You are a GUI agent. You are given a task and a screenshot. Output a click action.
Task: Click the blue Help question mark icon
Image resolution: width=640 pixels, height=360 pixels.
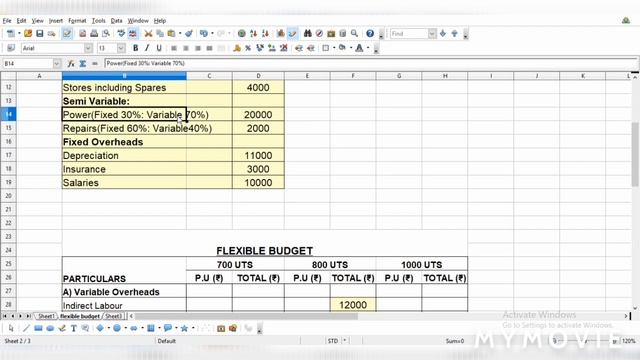[370, 34]
